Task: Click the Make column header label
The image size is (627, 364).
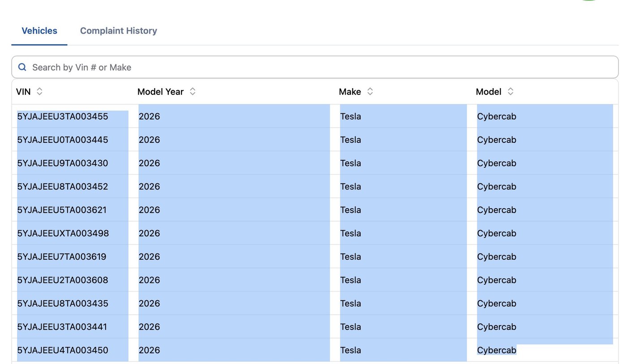Action: click(350, 91)
